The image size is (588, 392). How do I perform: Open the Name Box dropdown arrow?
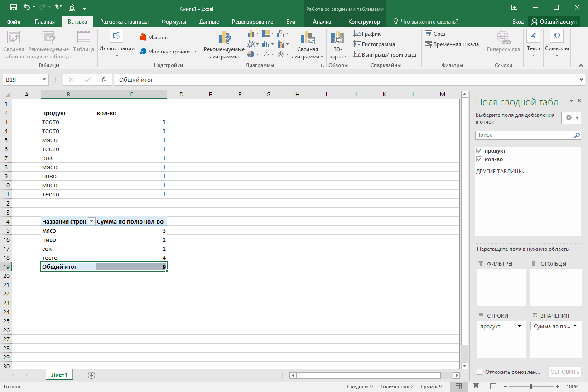(x=44, y=80)
